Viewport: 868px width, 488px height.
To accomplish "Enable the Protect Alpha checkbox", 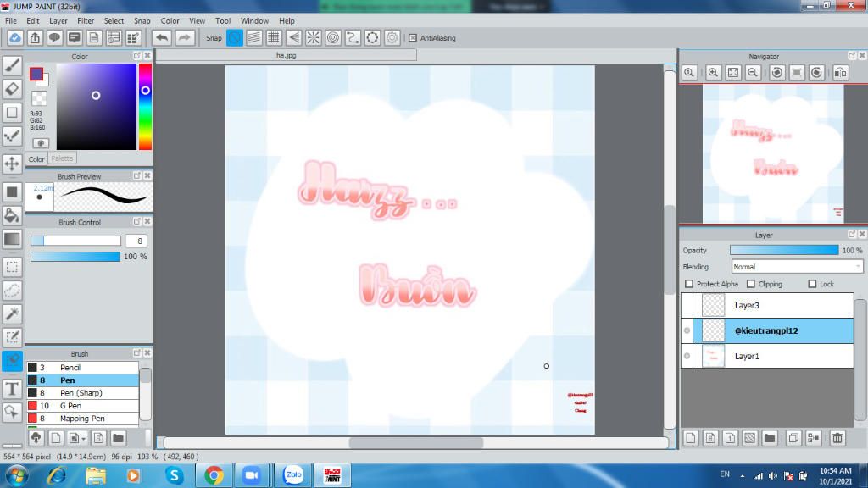I will tap(689, 284).
